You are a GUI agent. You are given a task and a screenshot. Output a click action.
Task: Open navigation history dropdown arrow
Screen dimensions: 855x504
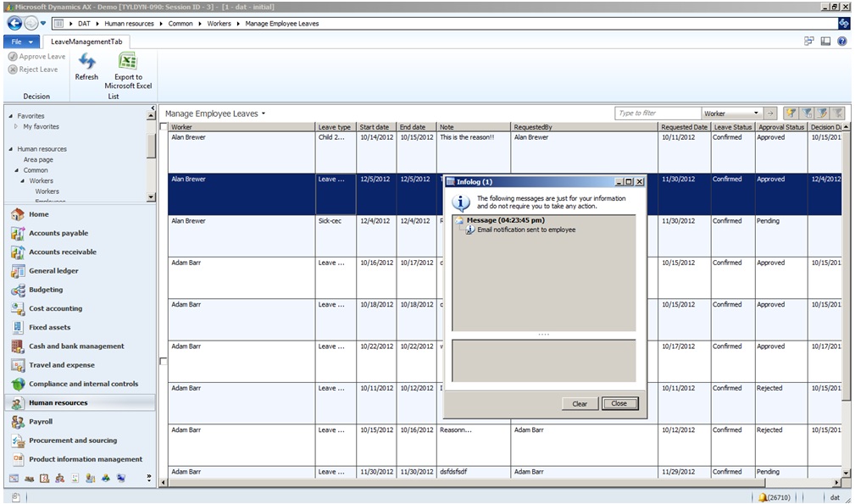(x=43, y=24)
